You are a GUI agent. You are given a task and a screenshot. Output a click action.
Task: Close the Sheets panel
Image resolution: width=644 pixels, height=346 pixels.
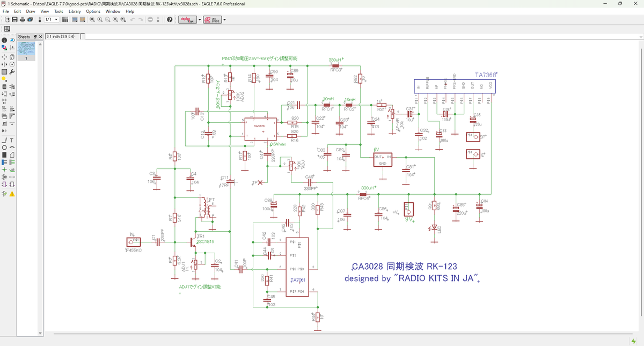point(40,37)
